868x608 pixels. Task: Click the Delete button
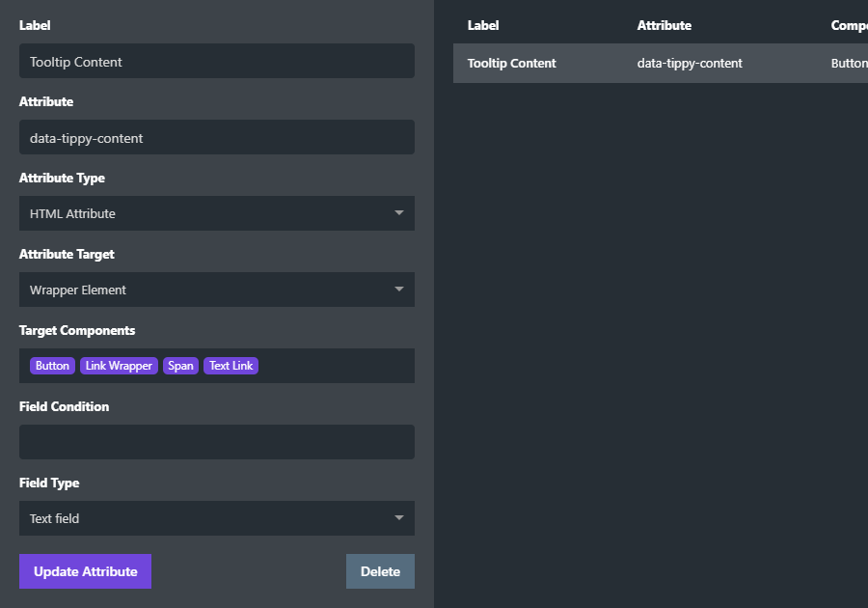click(x=380, y=571)
